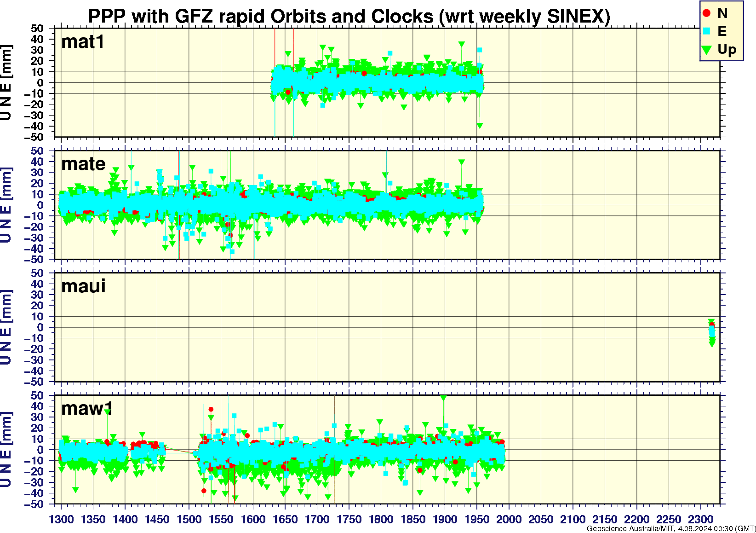Click the 'maui' station label
The width and height of the screenshot is (756, 533).
click(x=83, y=286)
